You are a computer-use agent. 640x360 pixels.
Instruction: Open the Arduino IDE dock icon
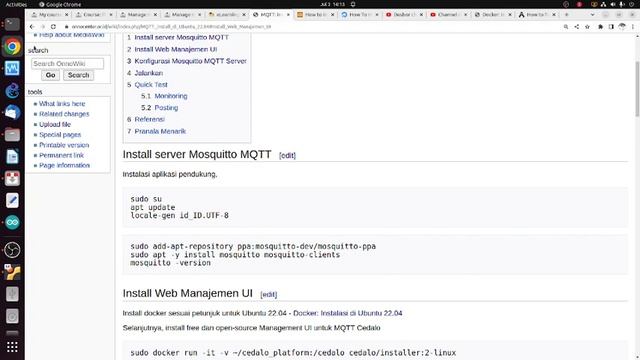pos(12,222)
